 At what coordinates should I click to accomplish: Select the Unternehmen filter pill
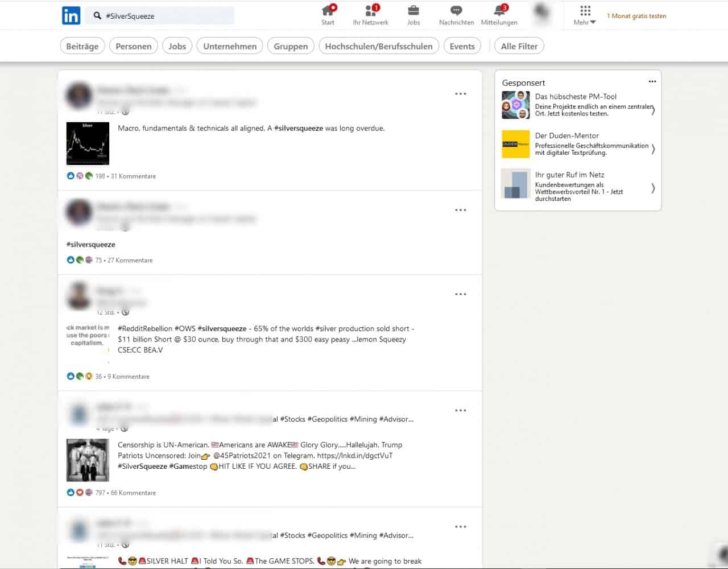[x=230, y=46]
